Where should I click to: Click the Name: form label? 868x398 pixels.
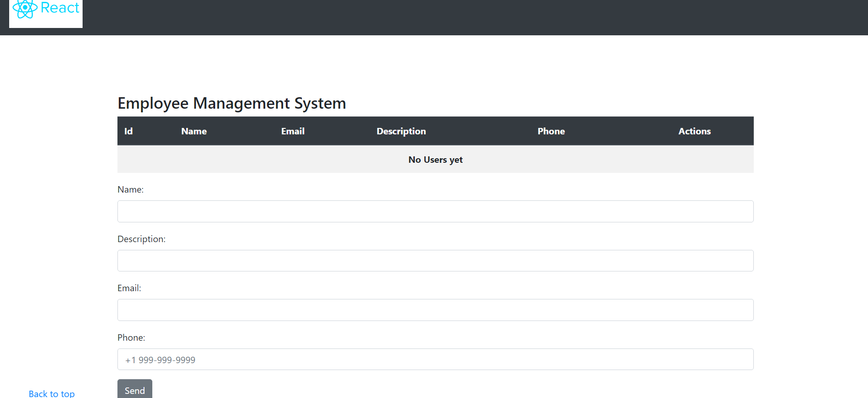coord(130,189)
